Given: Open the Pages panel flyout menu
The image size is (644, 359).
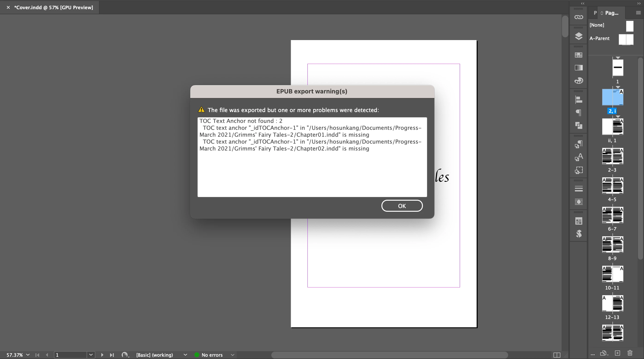Looking at the screenshot, I should click(x=638, y=13).
